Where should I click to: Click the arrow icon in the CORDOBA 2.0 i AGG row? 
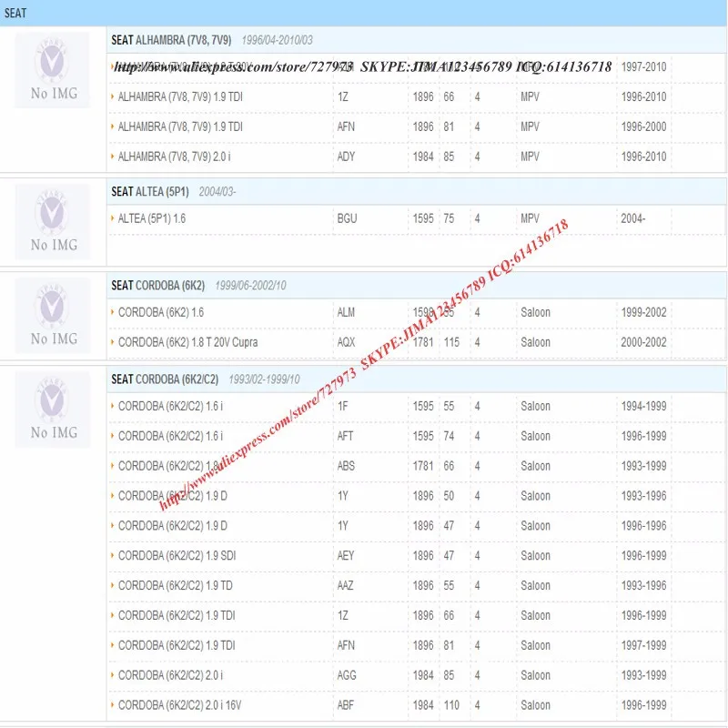tap(112, 675)
